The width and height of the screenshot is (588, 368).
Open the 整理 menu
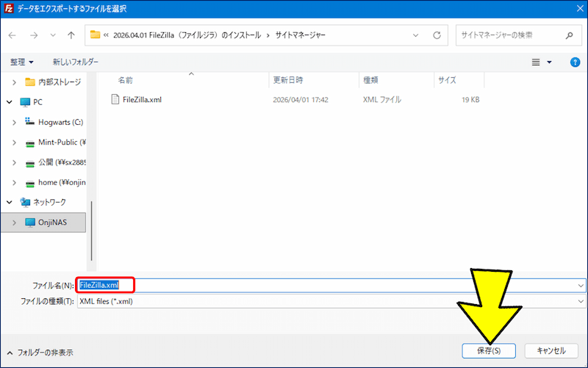click(x=22, y=62)
